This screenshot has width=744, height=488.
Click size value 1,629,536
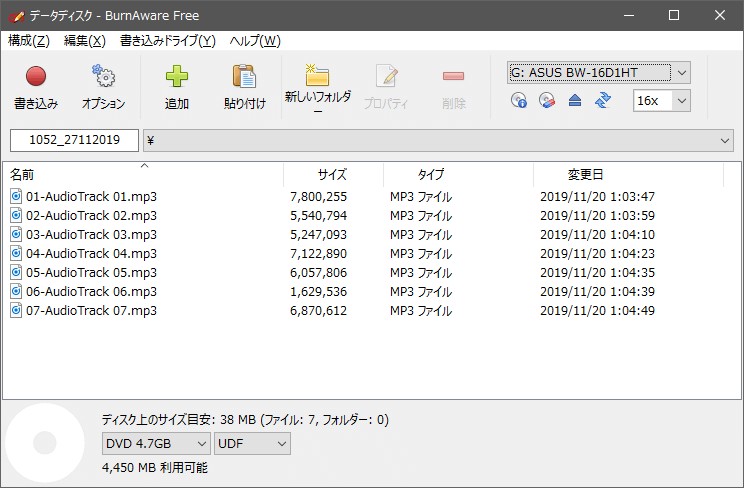318,291
